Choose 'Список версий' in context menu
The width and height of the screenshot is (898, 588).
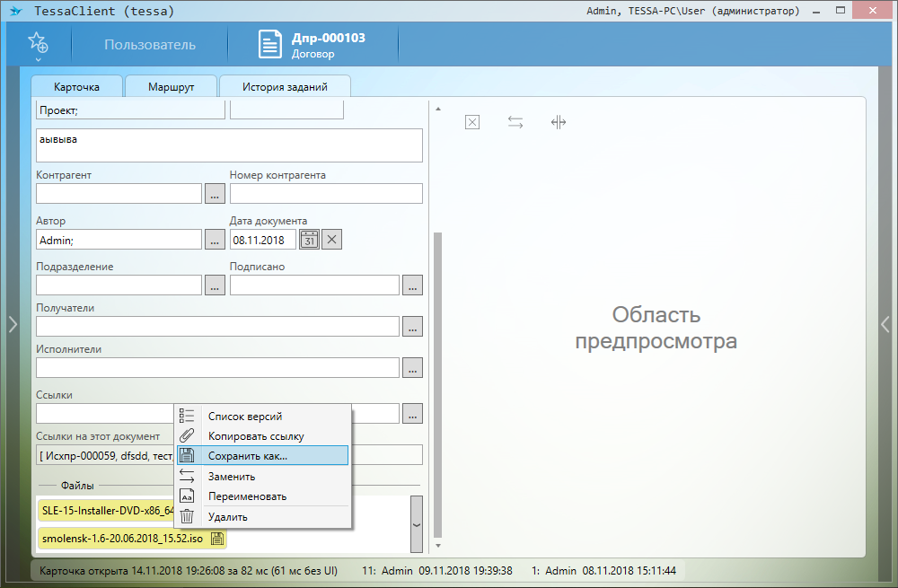click(245, 417)
